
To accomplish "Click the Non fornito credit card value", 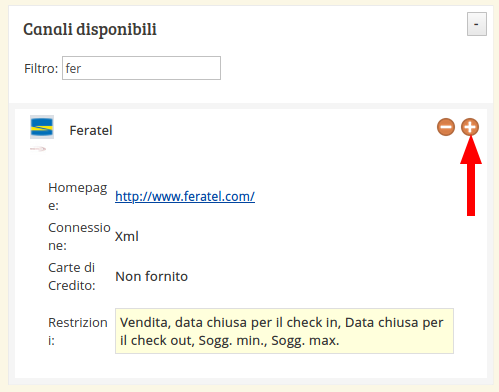I will click(x=152, y=276).
